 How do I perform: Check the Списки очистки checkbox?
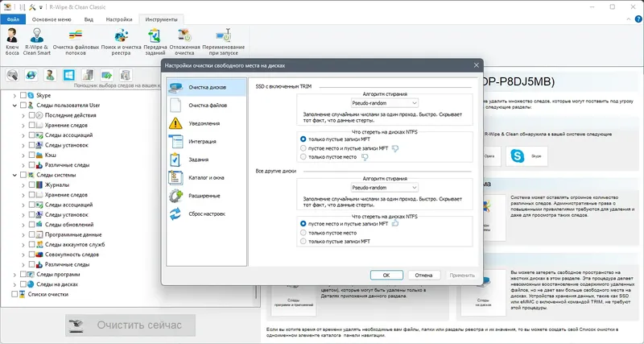[14, 294]
